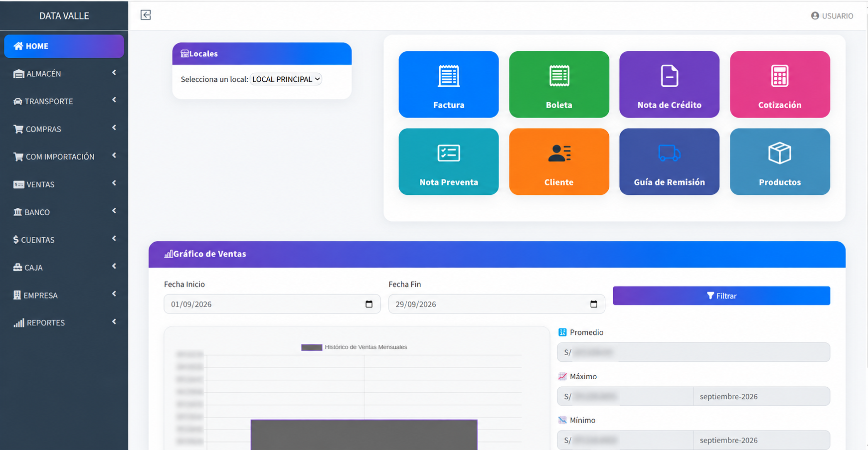Click the Promedio statistic icon

click(x=562, y=332)
